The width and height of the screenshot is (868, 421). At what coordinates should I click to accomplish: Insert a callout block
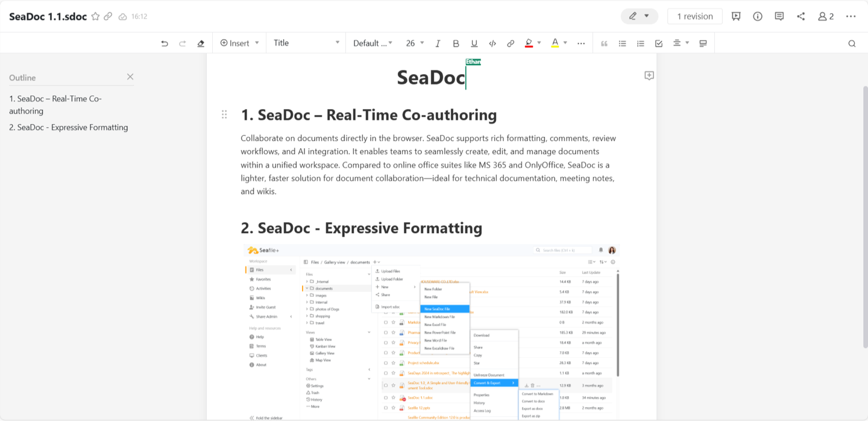click(x=703, y=43)
